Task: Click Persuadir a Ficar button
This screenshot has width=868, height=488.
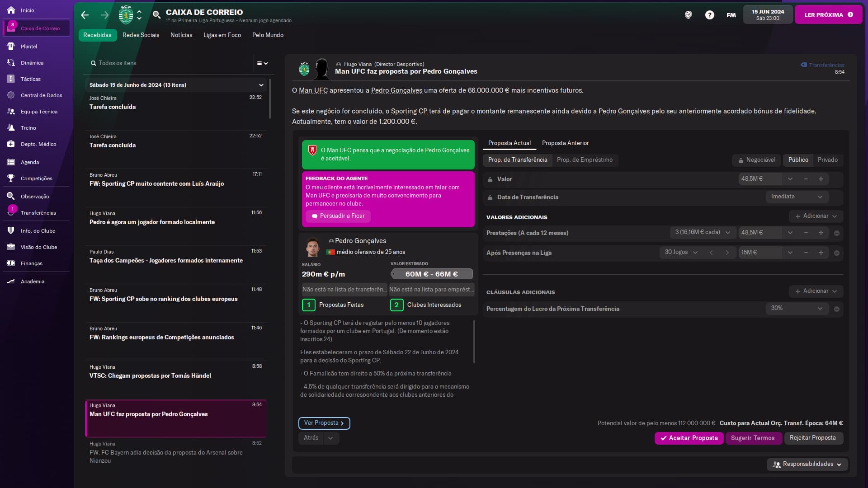Action: point(338,216)
